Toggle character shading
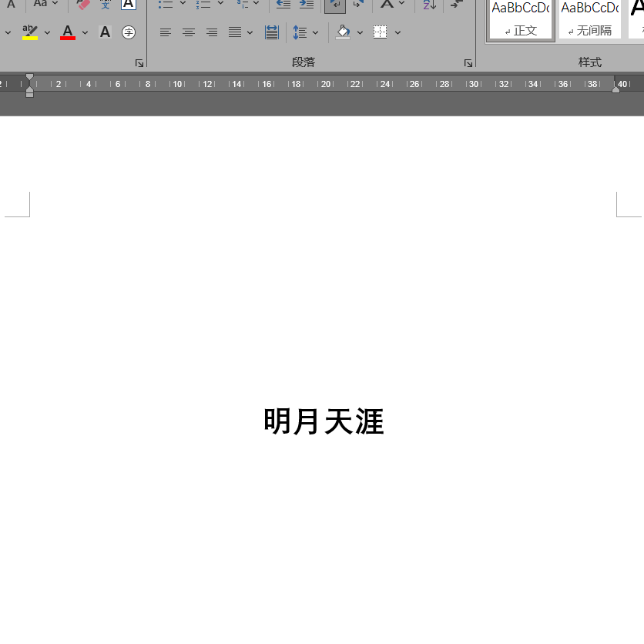The image size is (644, 644). click(105, 32)
